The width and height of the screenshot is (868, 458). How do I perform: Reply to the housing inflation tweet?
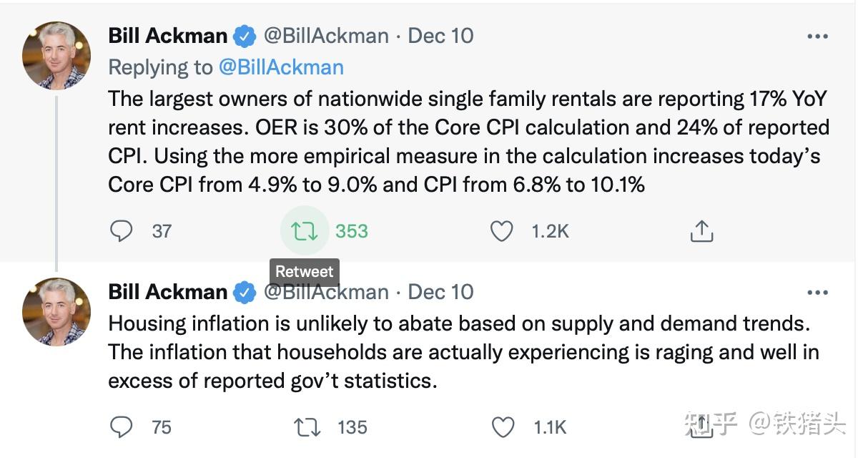[122, 427]
